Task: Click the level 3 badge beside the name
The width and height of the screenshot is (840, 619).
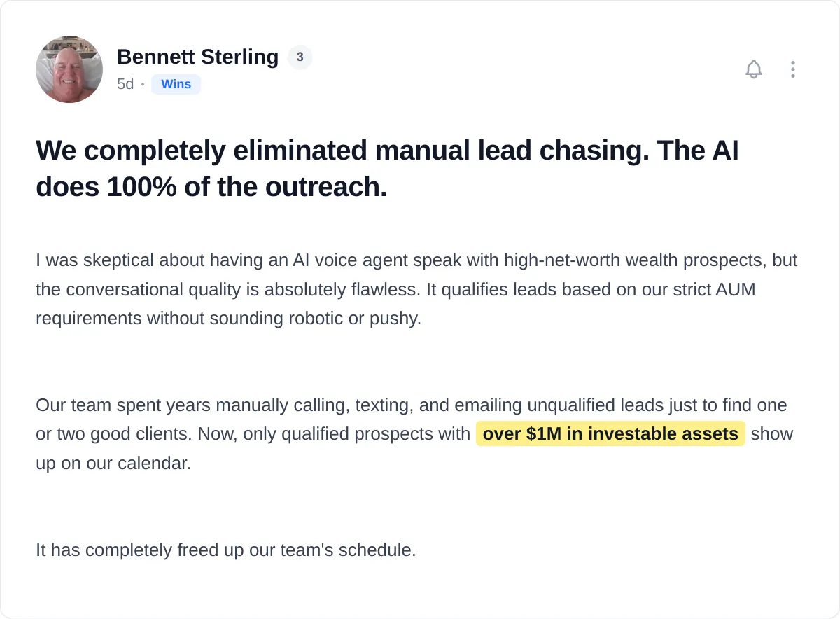Action: 300,57
